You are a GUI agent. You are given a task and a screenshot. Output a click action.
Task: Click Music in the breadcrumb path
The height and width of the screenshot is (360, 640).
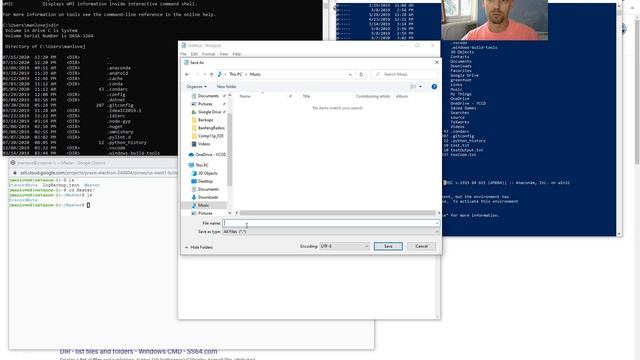[x=255, y=74]
